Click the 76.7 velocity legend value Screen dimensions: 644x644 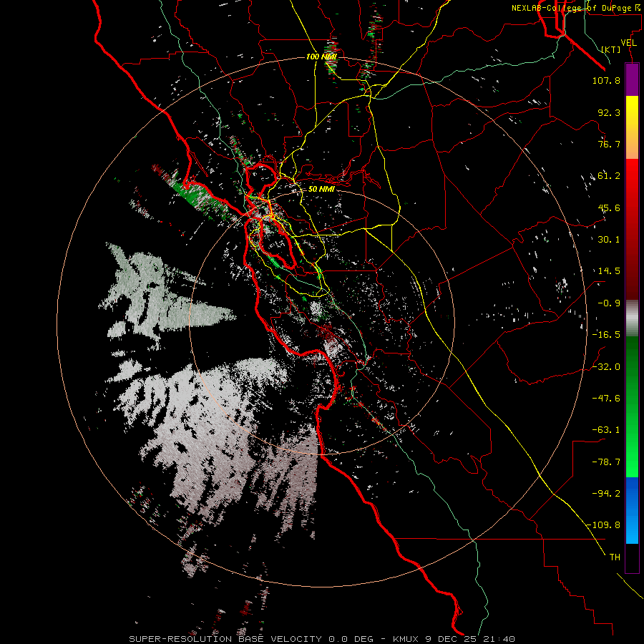point(609,144)
